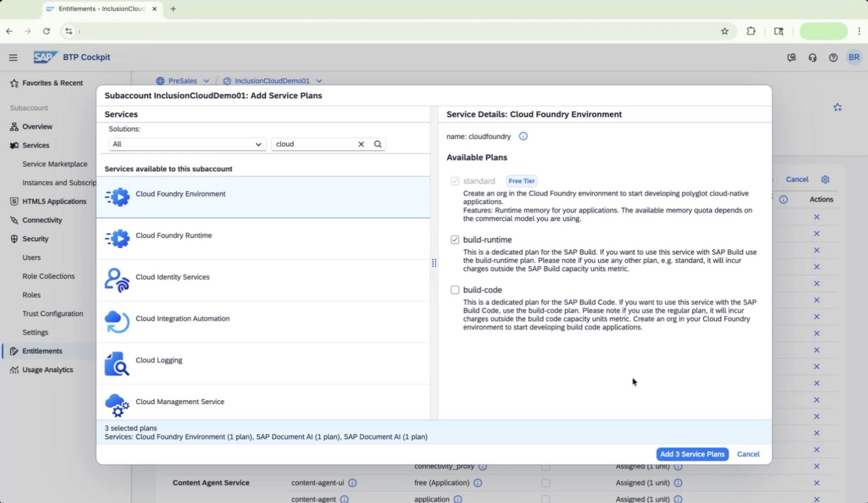The image size is (868, 503).
Task: Open Role Collections in sidebar
Action: [49, 276]
